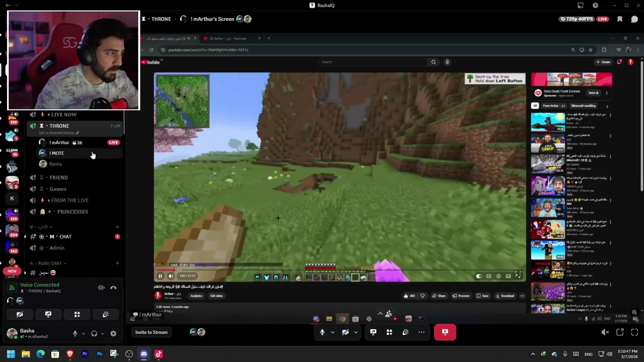The width and height of the screenshot is (644, 362).
Task: Open inbox icon in the title bar
Action: point(581,6)
